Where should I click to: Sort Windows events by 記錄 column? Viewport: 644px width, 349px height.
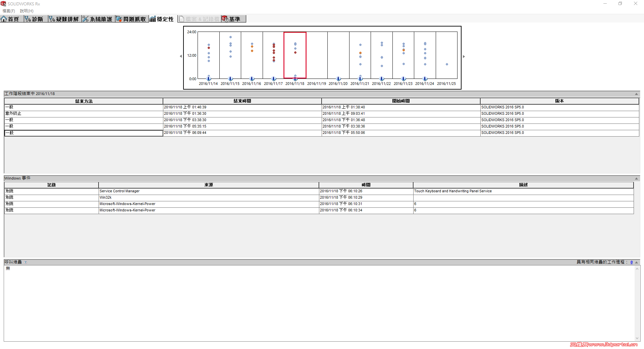pos(51,185)
